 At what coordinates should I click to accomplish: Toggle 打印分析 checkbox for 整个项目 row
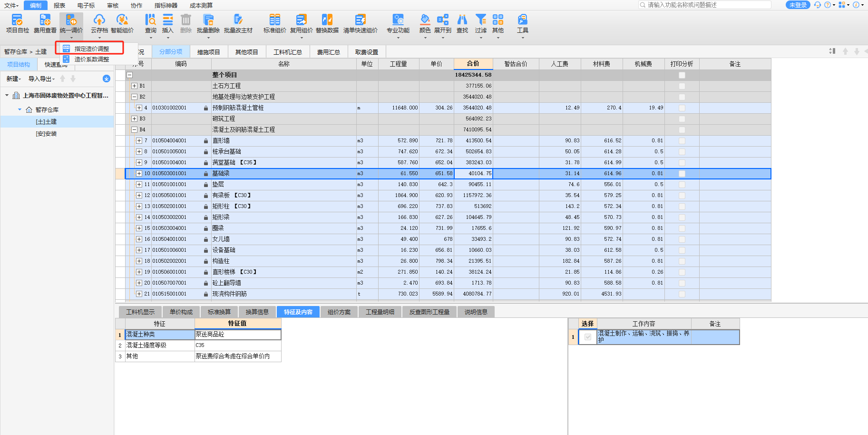click(x=682, y=75)
